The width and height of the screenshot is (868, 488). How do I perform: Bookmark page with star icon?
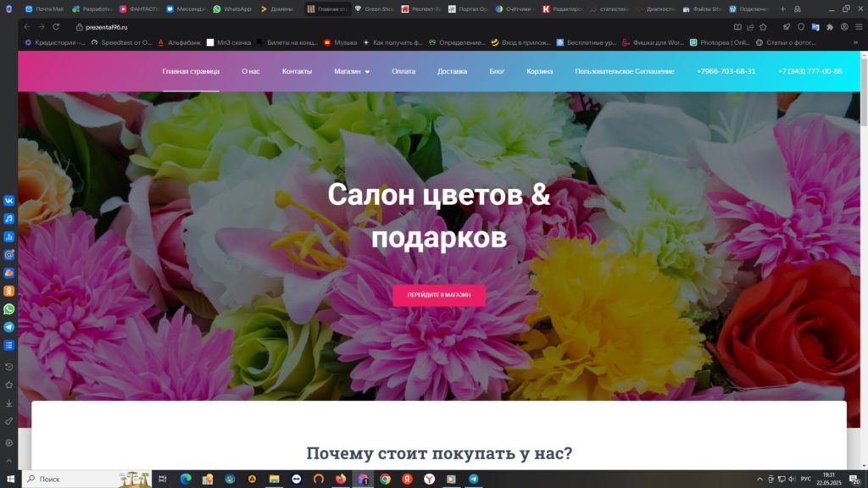click(764, 26)
